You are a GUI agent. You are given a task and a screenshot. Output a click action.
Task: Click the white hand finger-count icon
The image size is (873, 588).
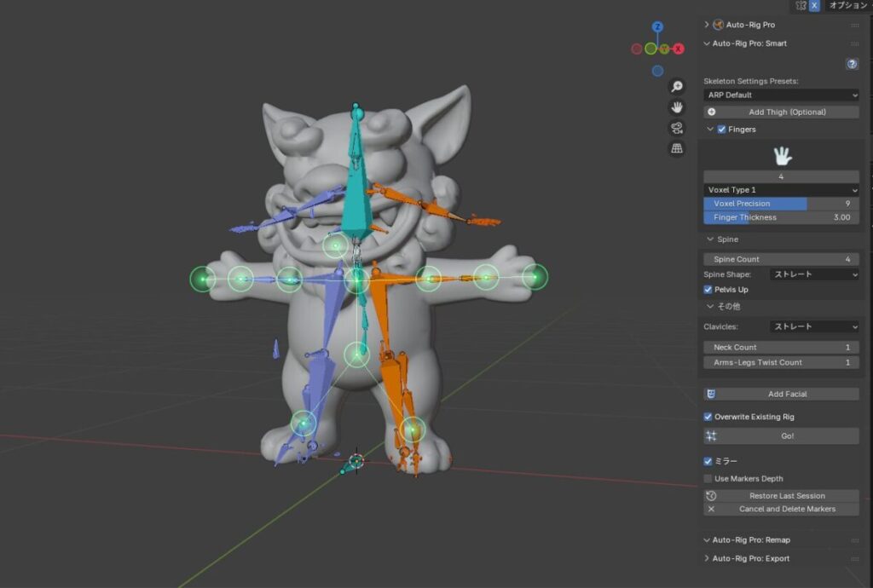[x=781, y=155]
